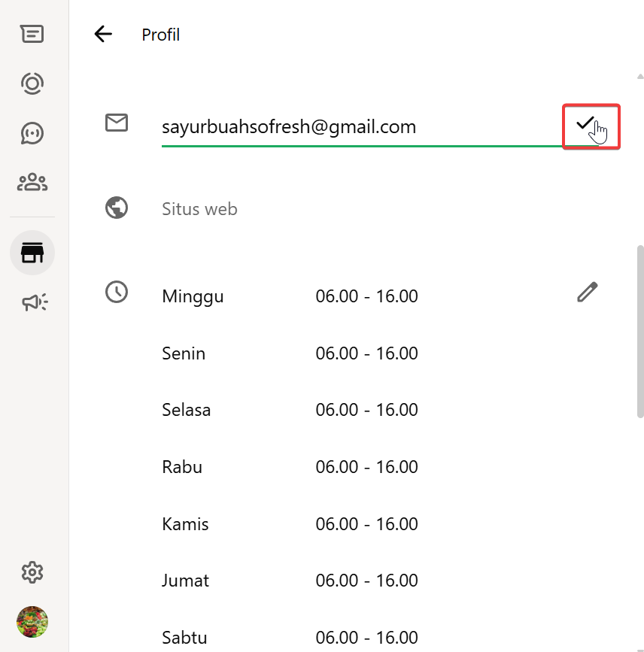
Task: Click Rabu 06.00 - 16.00 hours
Action: click(x=366, y=467)
